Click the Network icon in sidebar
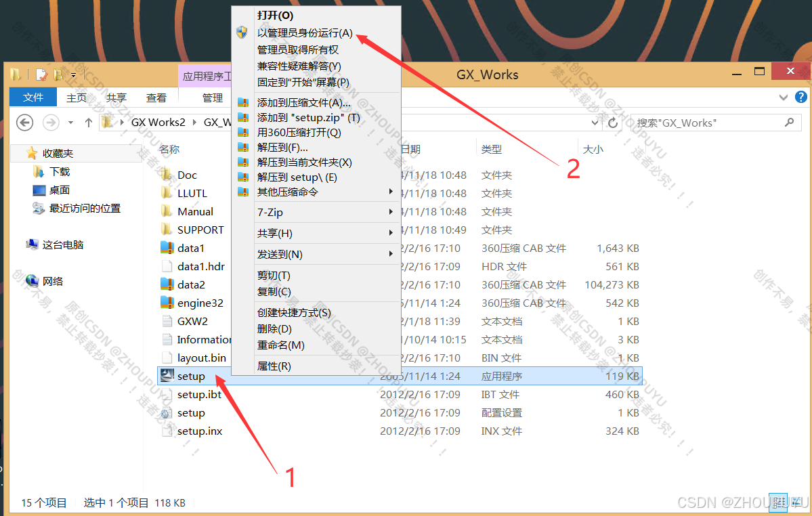The image size is (812, 516). tap(32, 281)
